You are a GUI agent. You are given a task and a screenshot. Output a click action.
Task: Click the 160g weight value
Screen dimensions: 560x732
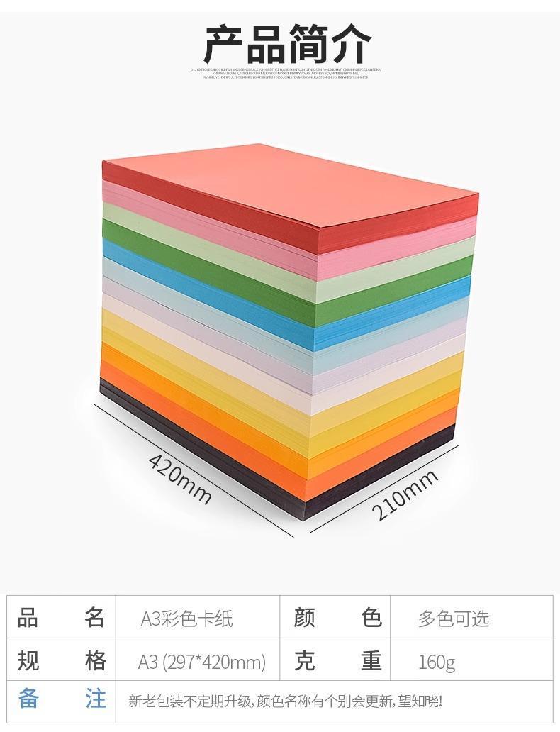tap(437, 662)
